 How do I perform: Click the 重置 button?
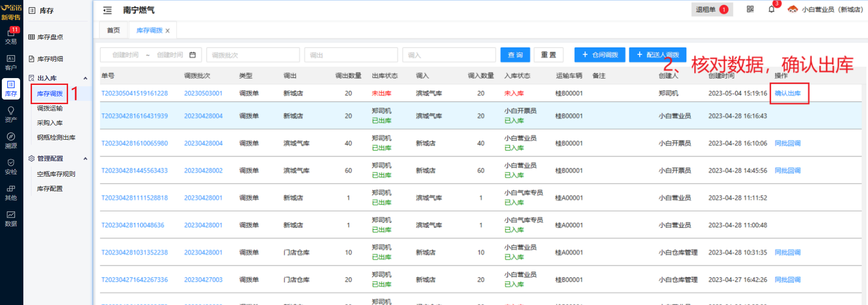coord(549,55)
